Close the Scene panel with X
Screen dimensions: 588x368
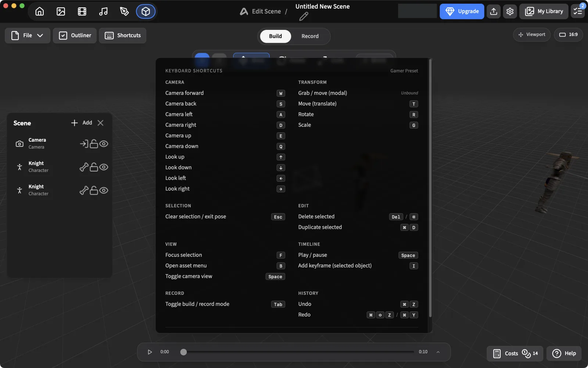click(101, 123)
